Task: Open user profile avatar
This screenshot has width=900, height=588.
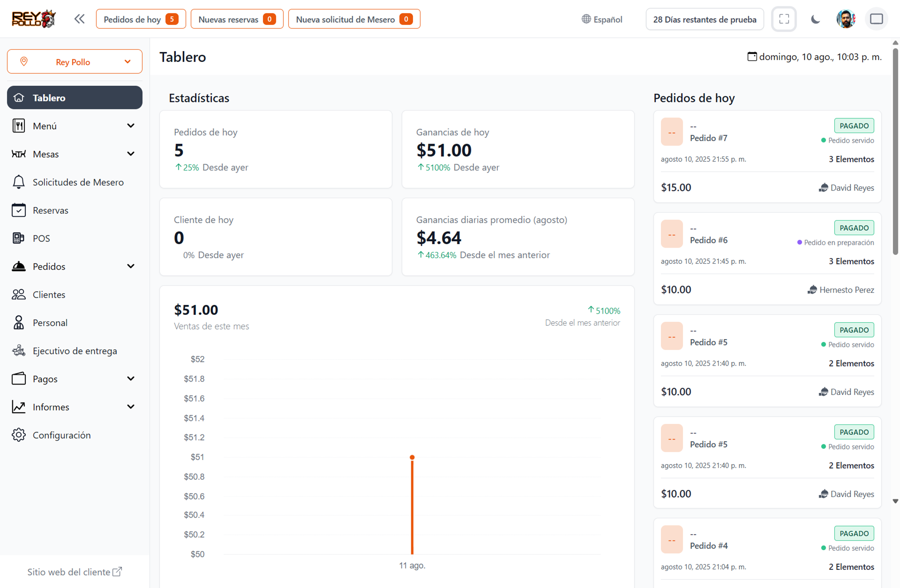Action: pyautogui.click(x=846, y=19)
